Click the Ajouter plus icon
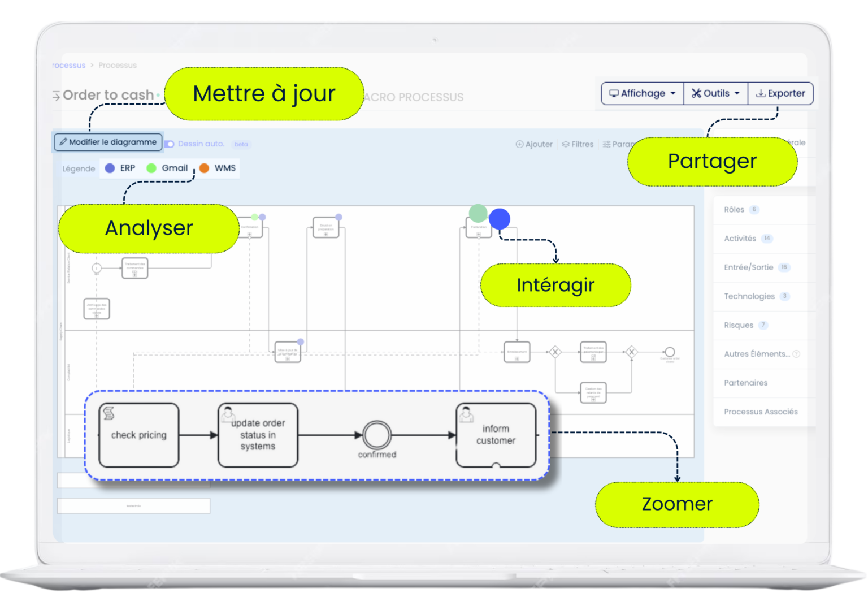The width and height of the screenshot is (868, 614). [519, 144]
